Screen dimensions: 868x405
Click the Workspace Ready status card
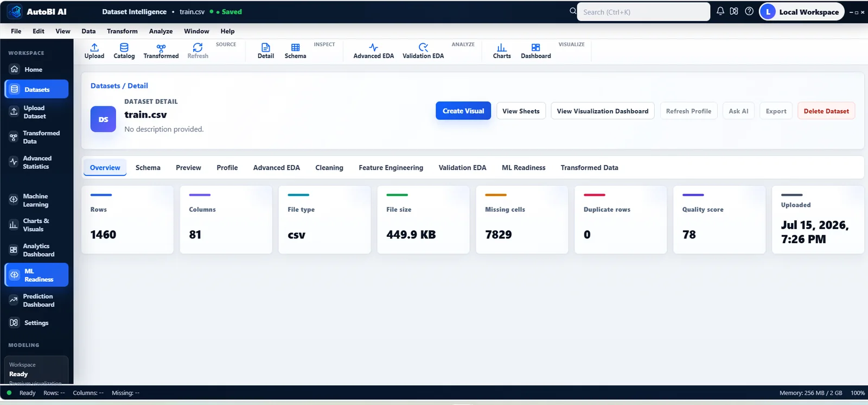[x=36, y=370]
